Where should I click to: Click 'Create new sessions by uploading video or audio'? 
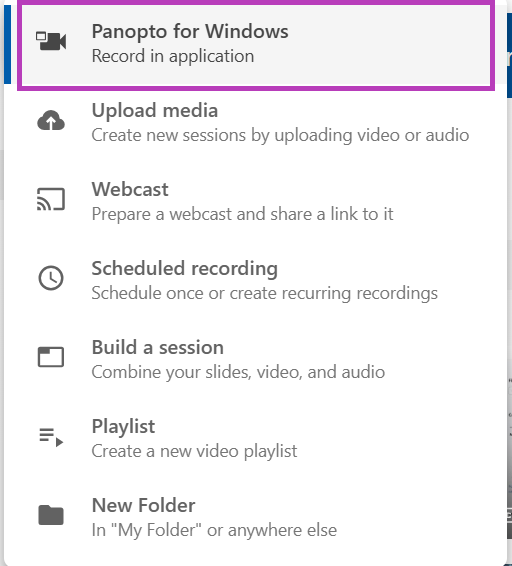(280, 135)
